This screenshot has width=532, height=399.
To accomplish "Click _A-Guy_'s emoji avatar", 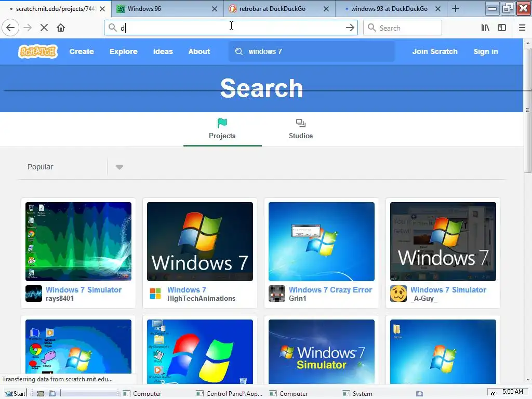I will (398, 294).
